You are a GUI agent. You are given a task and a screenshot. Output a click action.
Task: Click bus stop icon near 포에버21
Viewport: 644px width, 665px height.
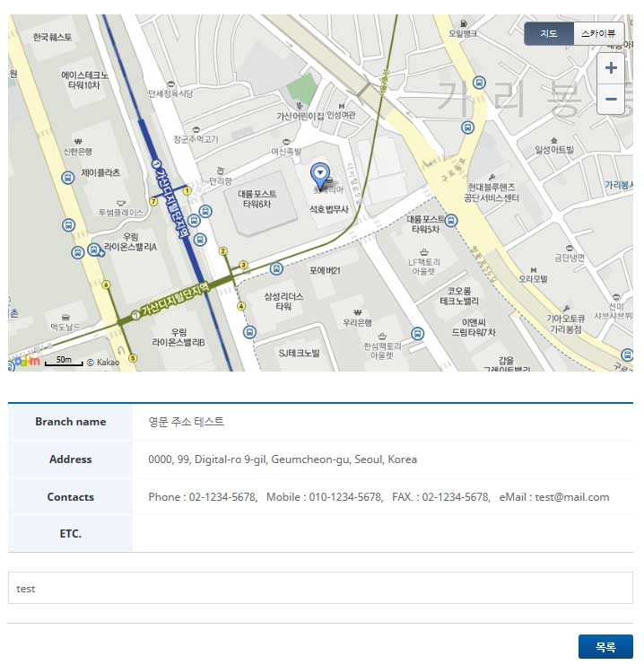pyautogui.click(x=276, y=268)
